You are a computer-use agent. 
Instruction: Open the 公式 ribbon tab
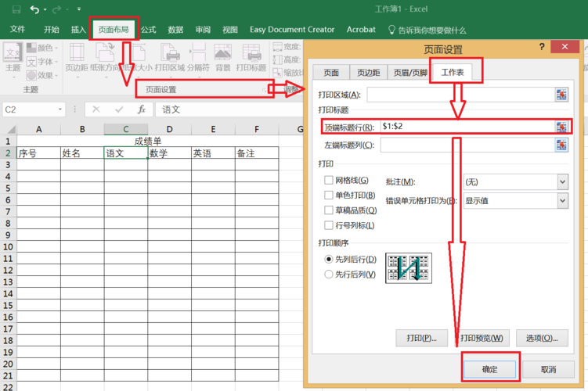149,30
